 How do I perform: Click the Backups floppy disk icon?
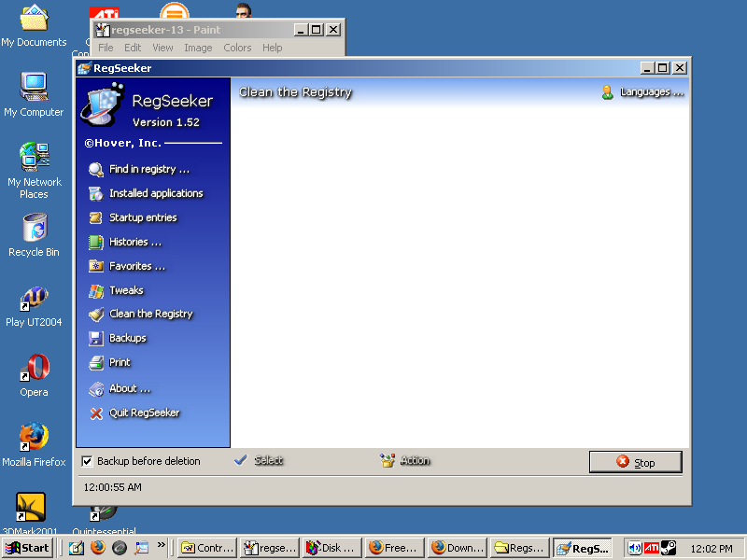tap(95, 339)
